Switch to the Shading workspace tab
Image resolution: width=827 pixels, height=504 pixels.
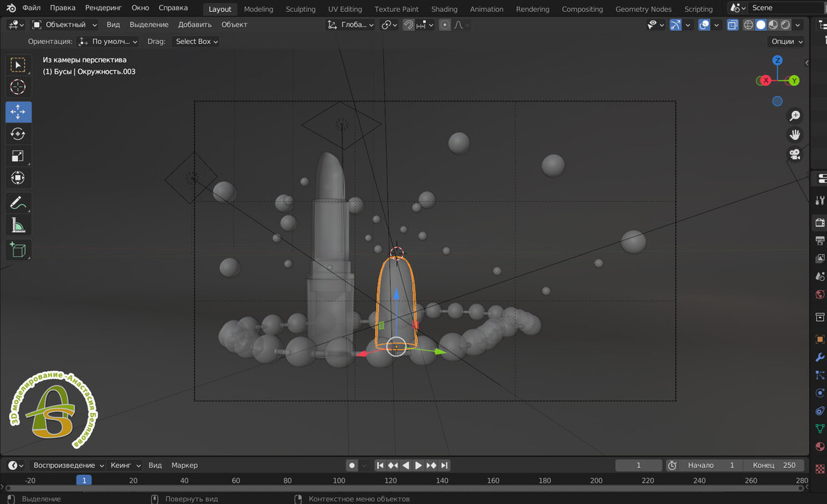[x=444, y=9]
